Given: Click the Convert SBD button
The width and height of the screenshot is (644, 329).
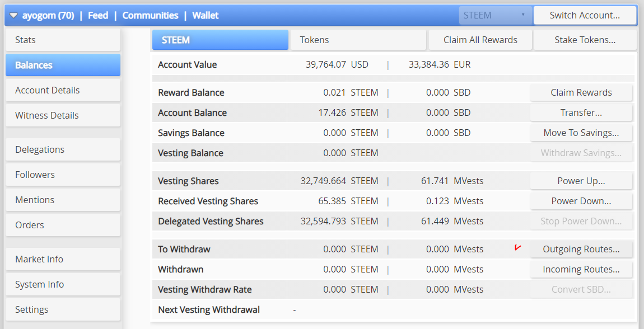Looking at the screenshot, I should tap(581, 289).
